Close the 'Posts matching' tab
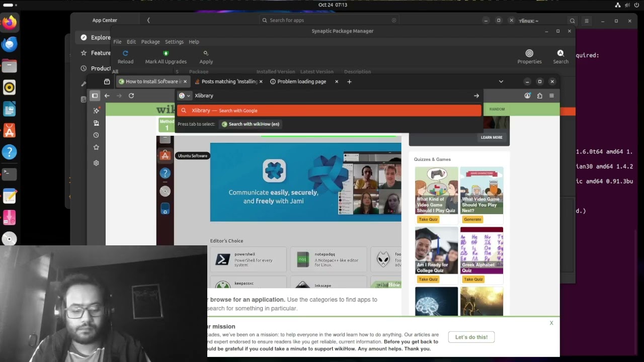The width and height of the screenshot is (644, 362). (261, 81)
